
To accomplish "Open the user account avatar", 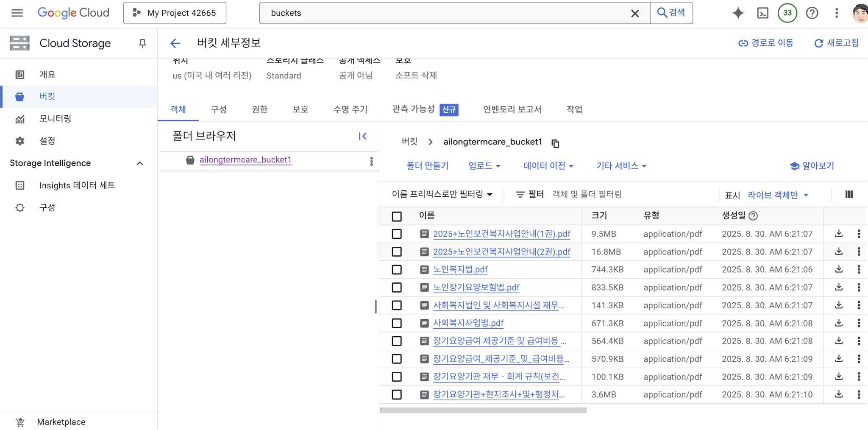I will pyautogui.click(x=860, y=13).
